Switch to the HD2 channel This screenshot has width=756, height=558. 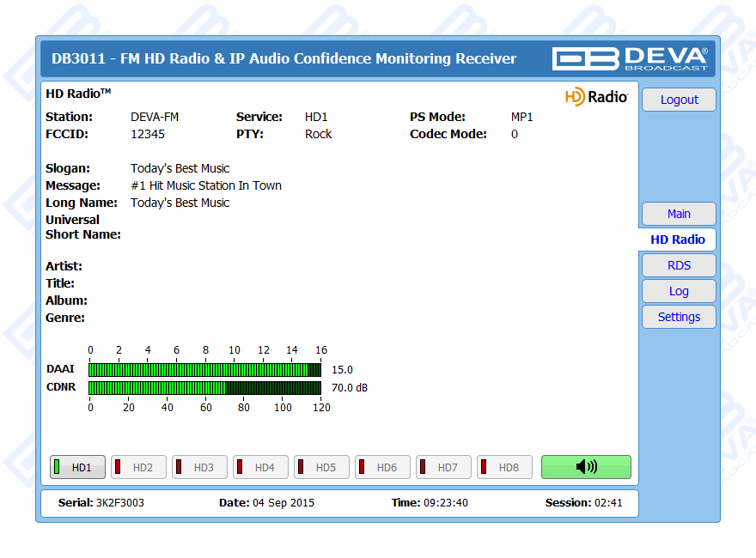[x=139, y=467]
